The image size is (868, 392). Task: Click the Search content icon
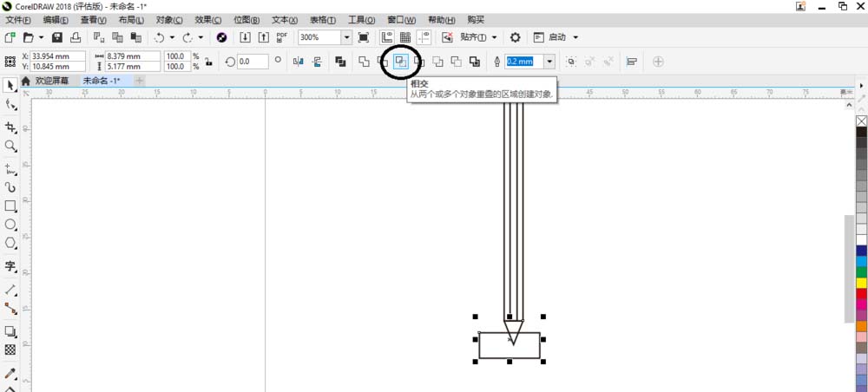tap(222, 37)
